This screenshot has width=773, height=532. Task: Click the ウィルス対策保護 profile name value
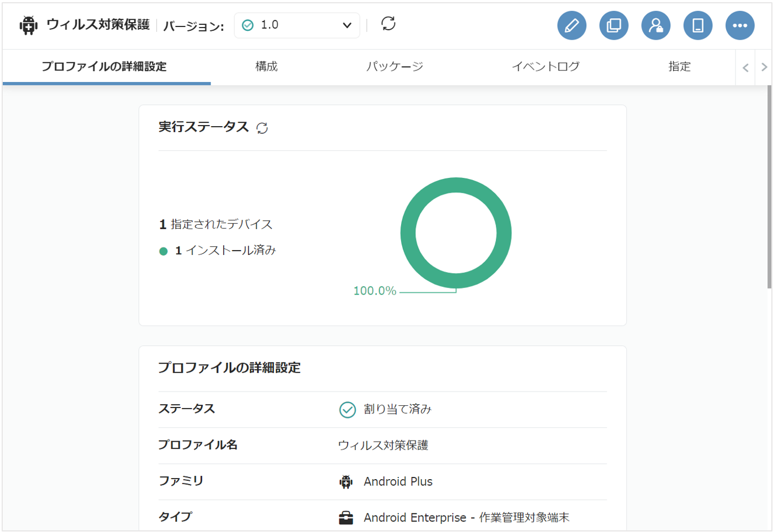(x=383, y=446)
